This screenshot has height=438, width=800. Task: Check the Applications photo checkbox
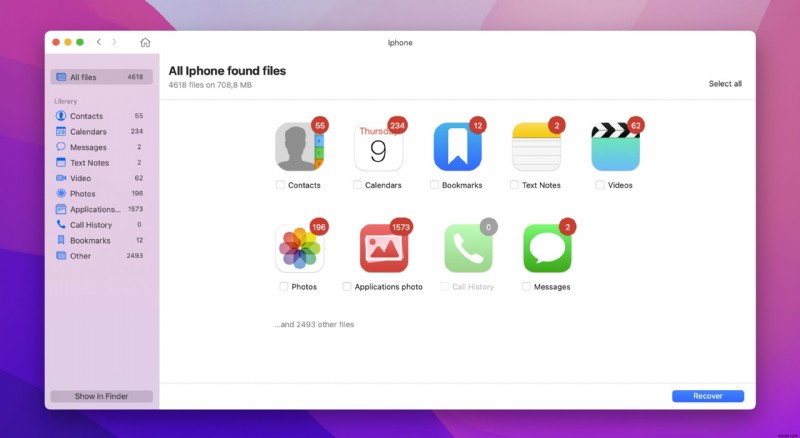pos(347,286)
